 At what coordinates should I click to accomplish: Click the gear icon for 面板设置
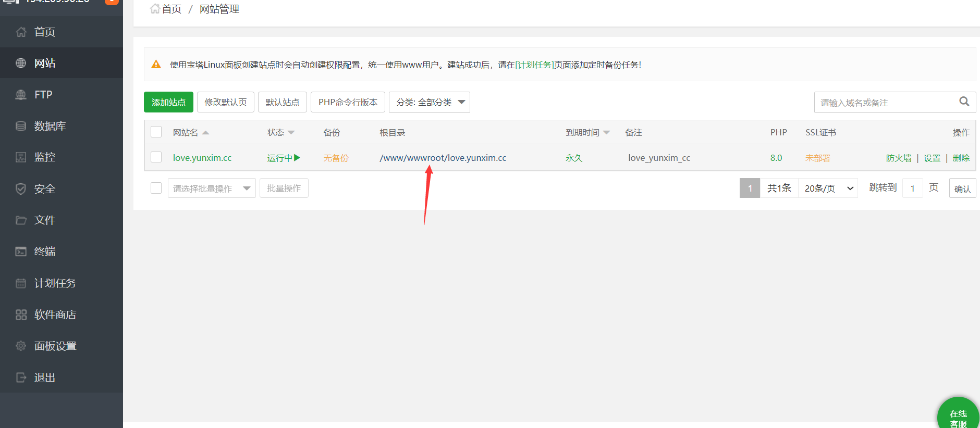coord(21,346)
